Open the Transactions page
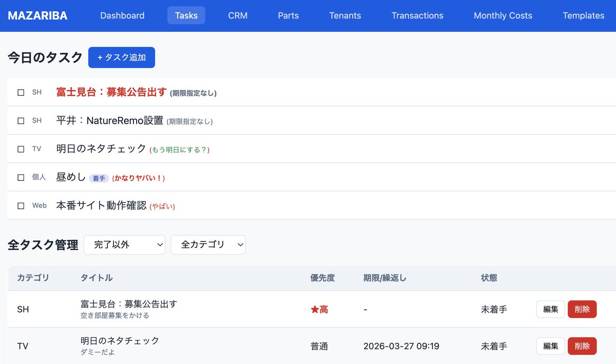The image size is (616, 364). pos(417,15)
